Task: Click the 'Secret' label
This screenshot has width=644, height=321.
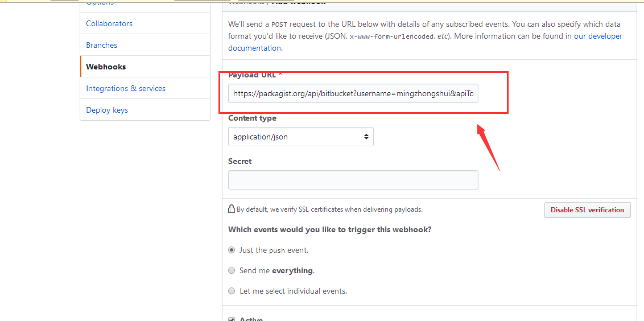Action: click(240, 161)
